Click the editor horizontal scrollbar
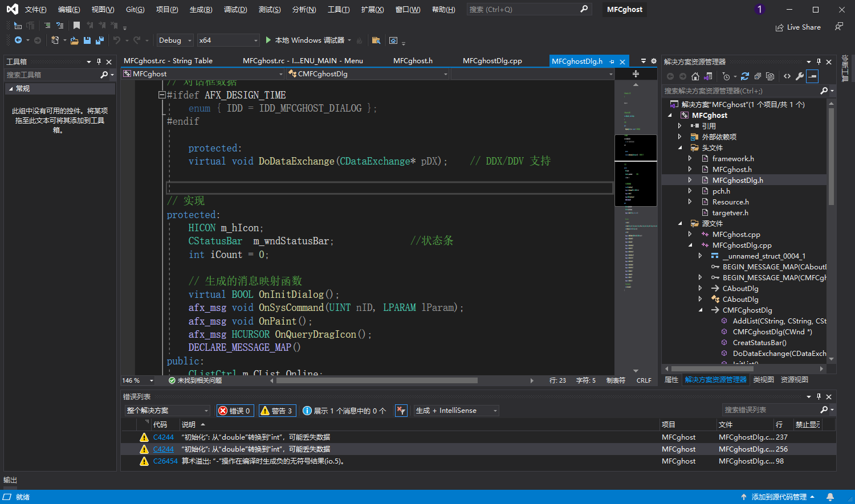The image size is (855, 504). [376, 380]
